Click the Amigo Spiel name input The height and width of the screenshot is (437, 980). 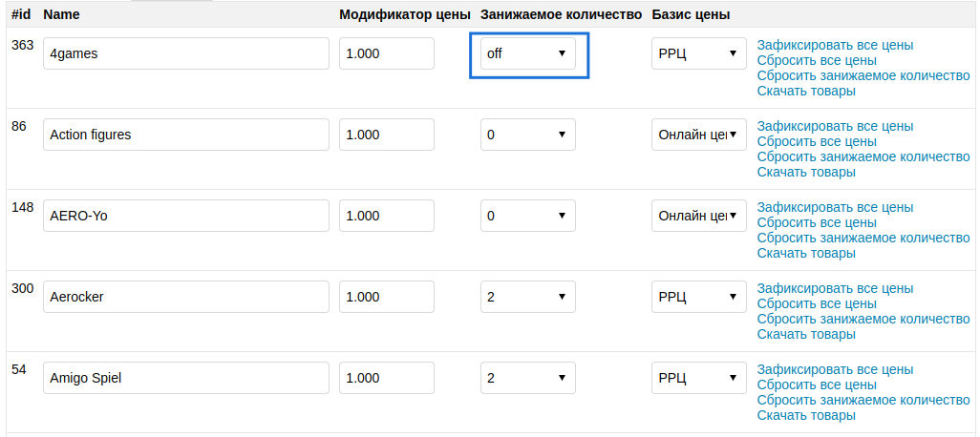[186, 378]
